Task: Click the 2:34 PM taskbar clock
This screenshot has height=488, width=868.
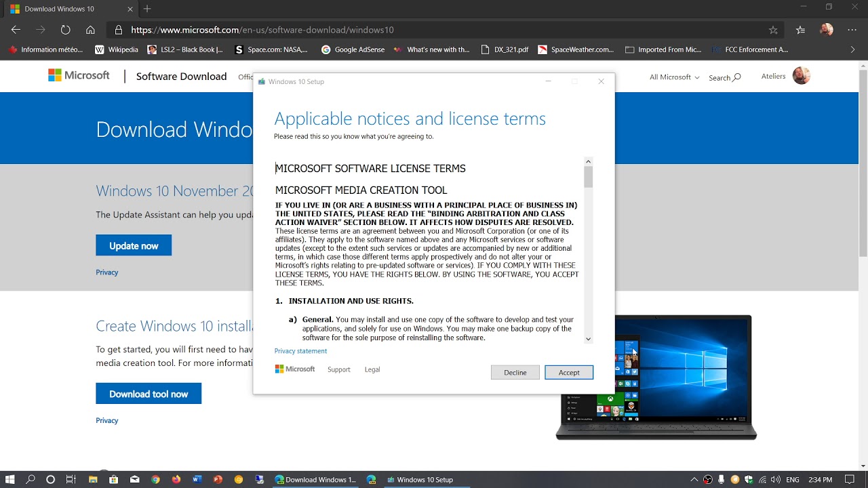Action: (820, 479)
